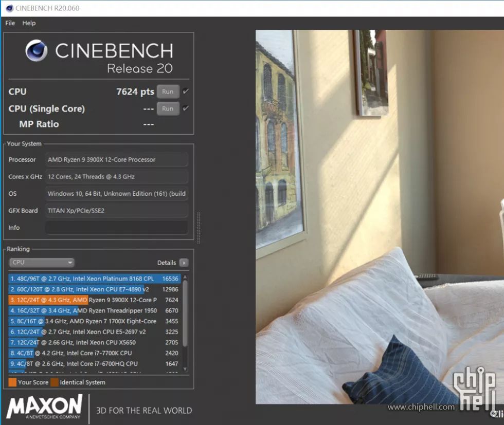Open the File menu
Viewport: 504px width, 425px height.
coord(10,23)
